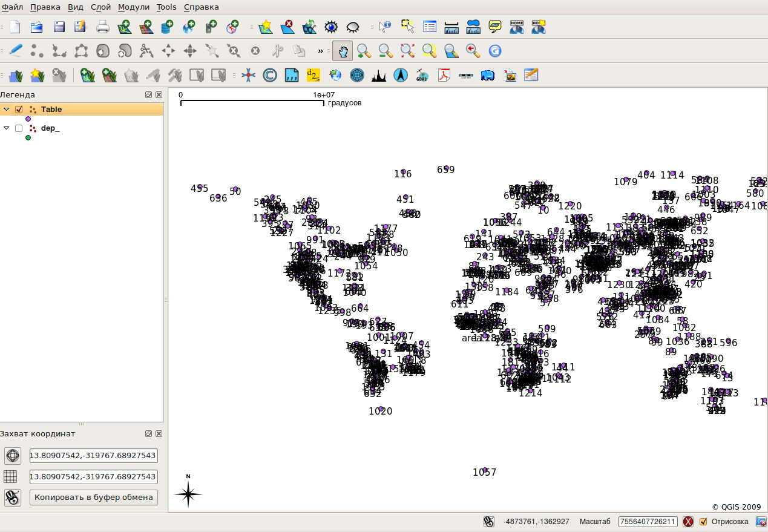Click the Zoom to Full Extent icon
This screenshot has height=532, width=768.
pos(407,51)
